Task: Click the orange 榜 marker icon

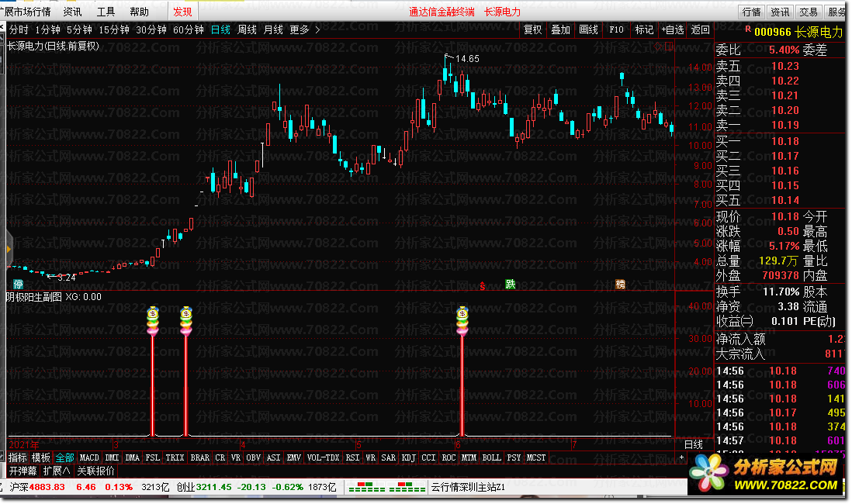Action: tap(620, 284)
